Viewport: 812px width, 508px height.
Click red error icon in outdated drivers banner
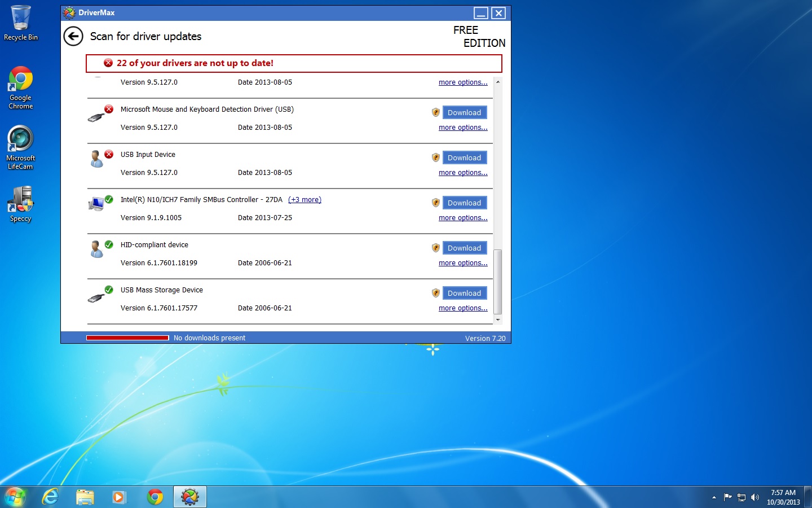tap(108, 63)
